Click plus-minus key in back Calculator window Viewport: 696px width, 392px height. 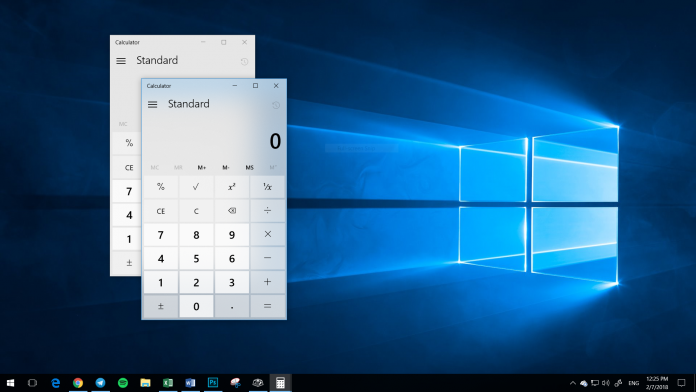pyautogui.click(x=127, y=263)
